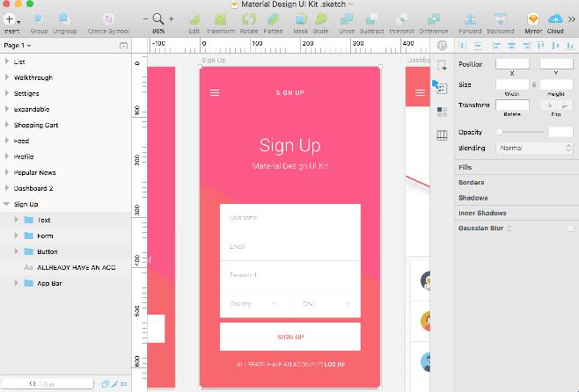579x392 pixels.
Task: Apply the Intersect boolean operation
Action: click(x=401, y=18)
